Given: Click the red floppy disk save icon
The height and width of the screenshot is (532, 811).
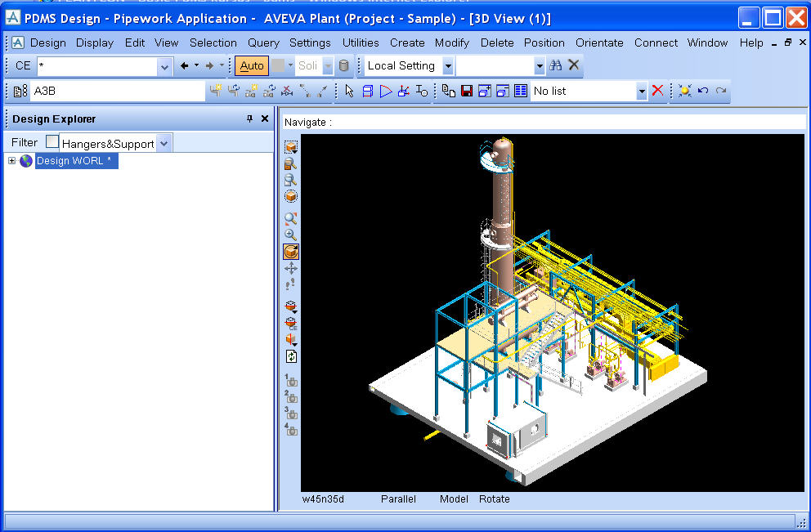Looking at the screenshot, I should click(x=467, y=91).
